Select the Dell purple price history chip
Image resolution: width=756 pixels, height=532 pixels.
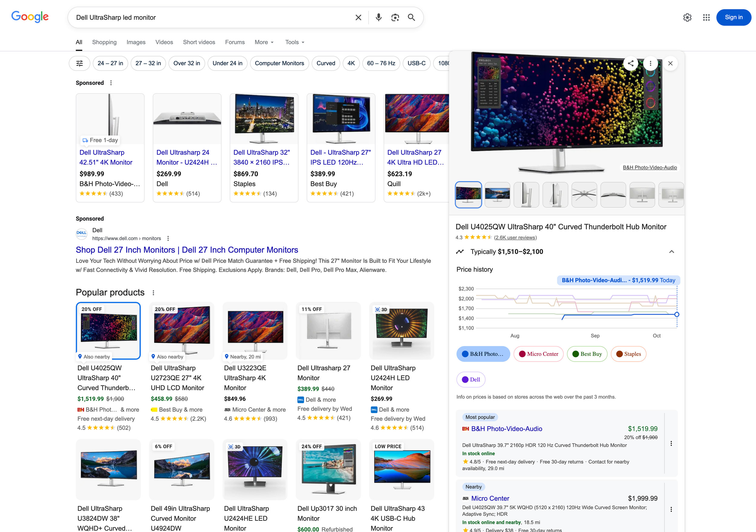pyautogui.click(x=471, y=380)
